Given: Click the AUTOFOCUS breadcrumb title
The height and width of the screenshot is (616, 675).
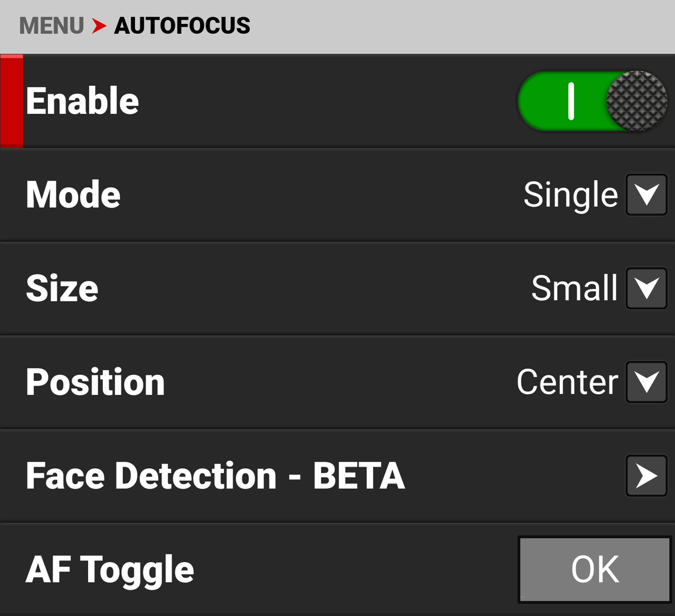Looking at the screenshot, I should coord(182,26).
